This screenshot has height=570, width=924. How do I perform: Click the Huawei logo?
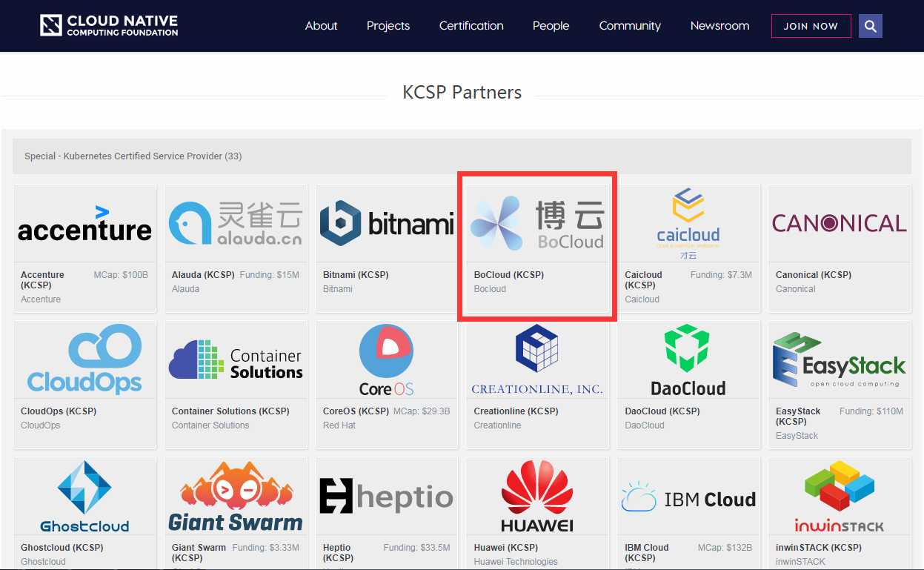(537, 497)
